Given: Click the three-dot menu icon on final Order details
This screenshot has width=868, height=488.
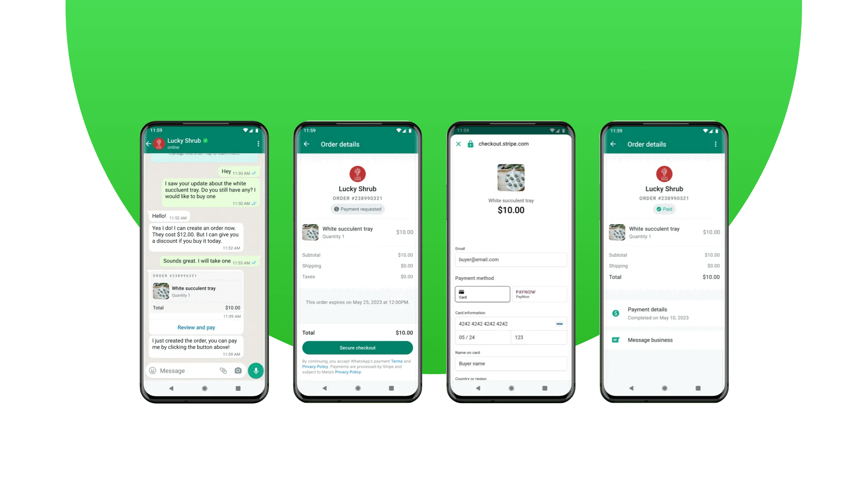Looking at the screenshot, I should (x=715, y=144).
